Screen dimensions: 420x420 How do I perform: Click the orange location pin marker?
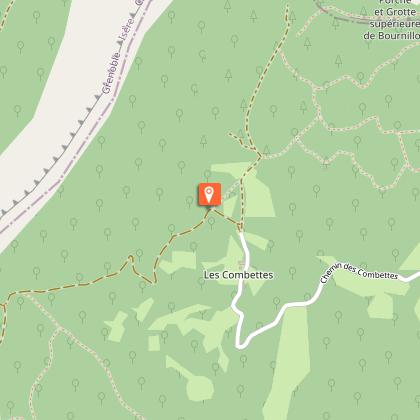click(x=209, y=195)
